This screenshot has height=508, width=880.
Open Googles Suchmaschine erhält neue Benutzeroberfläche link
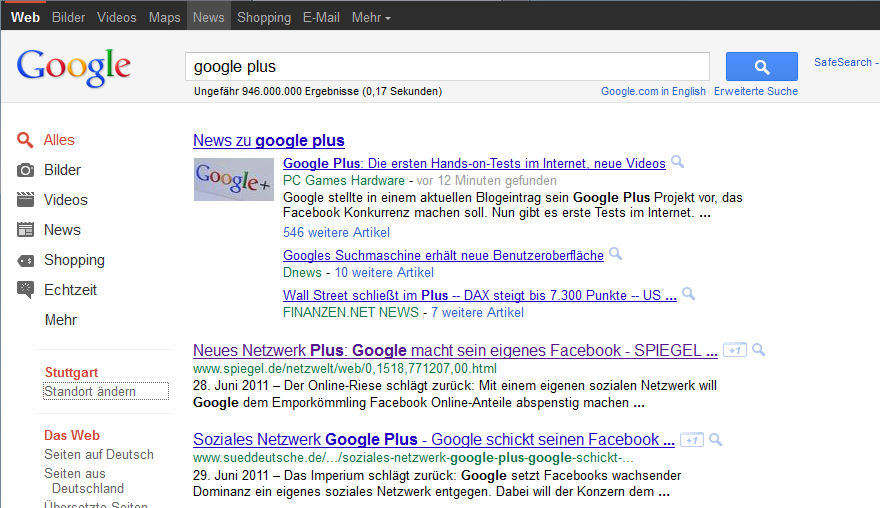point(443,255)
